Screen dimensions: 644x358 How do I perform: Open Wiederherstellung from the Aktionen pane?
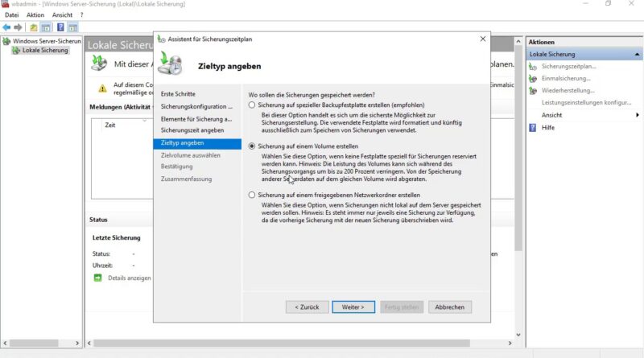(x=568, y=90)
